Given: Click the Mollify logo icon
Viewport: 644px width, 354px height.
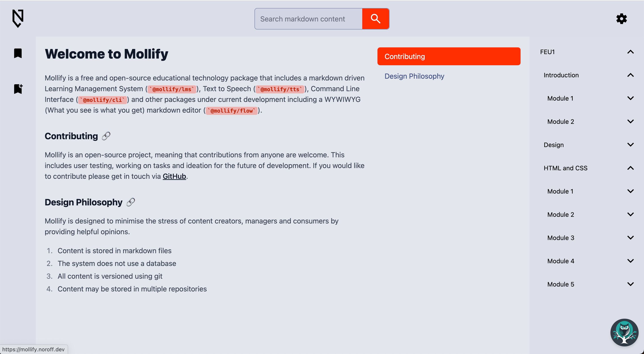Looking at the screenshot, I should [x=18, y=18].
